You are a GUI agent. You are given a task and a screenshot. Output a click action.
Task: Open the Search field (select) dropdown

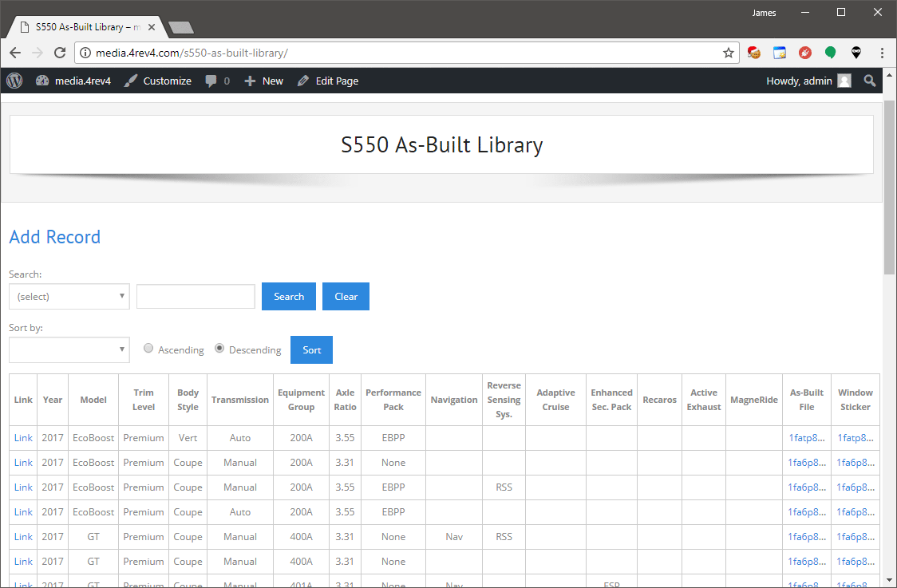click(69, 296)
